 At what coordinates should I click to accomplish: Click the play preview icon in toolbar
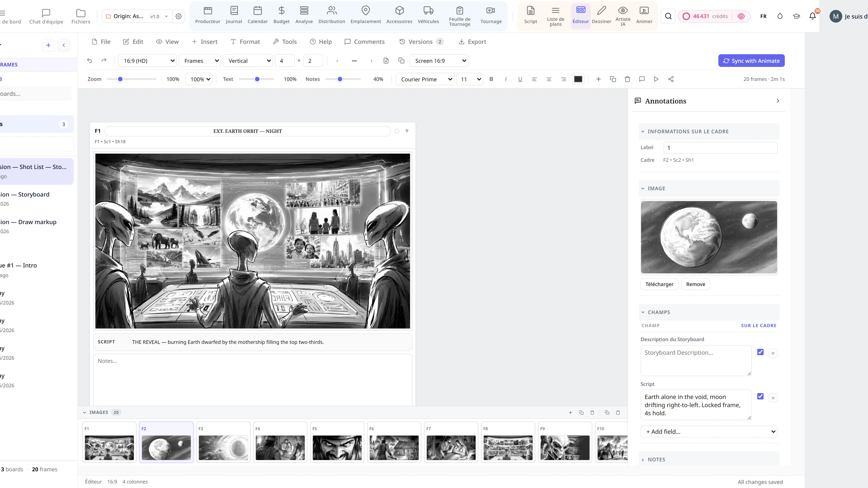click(x=656, y=79)
